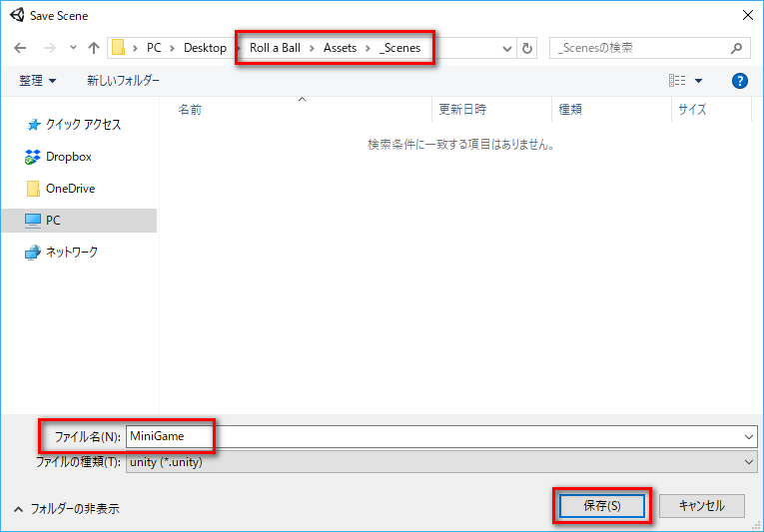Open the view options dropdown arrow
The height and width of the screenshot is (532, 764).
pyautogui.click(x=698, y=81)
